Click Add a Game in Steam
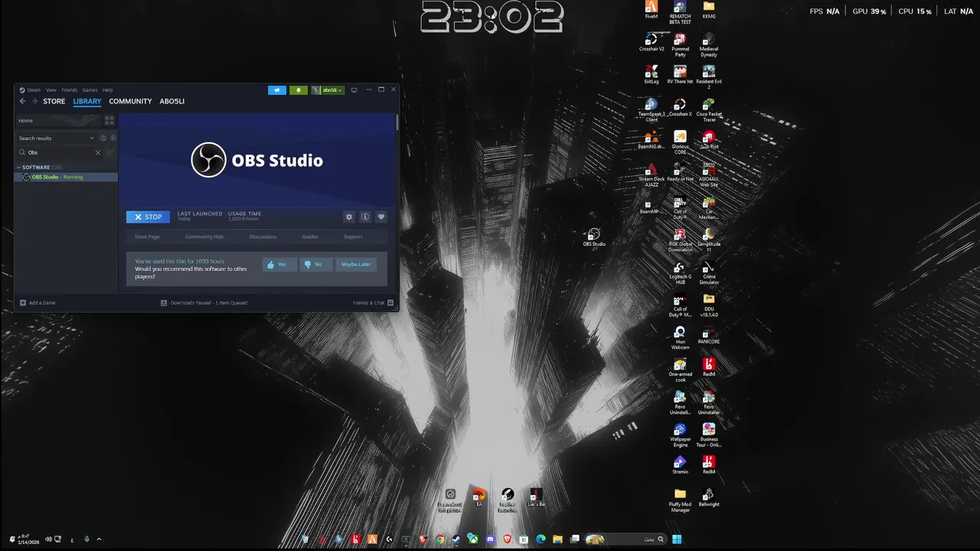The image size is (980, 551). (x=38, y=303)
